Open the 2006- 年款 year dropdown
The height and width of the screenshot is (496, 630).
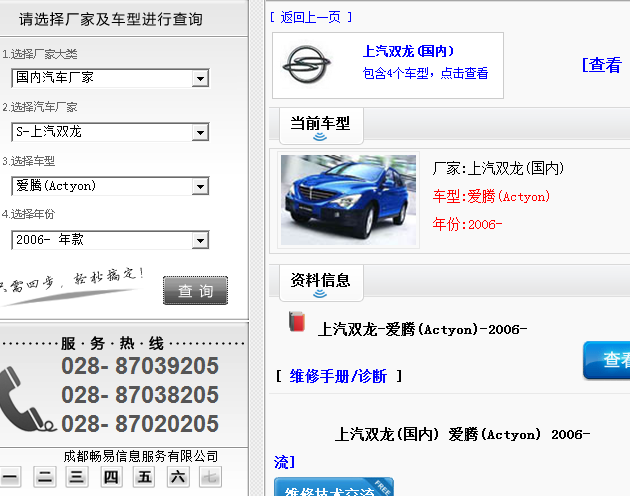[x=110, y=240]
